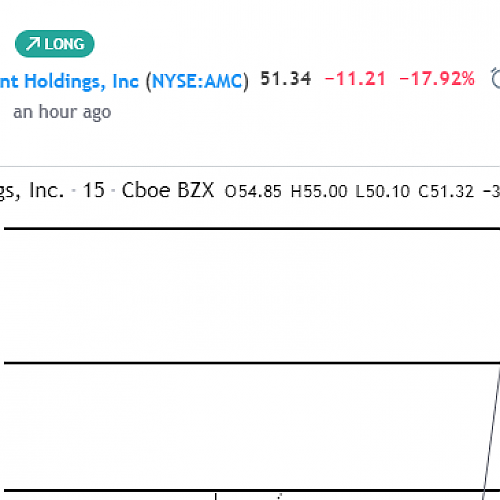Select the top horizontal line on chart
This screenshot has width=500, height=500.
[252, 229]
